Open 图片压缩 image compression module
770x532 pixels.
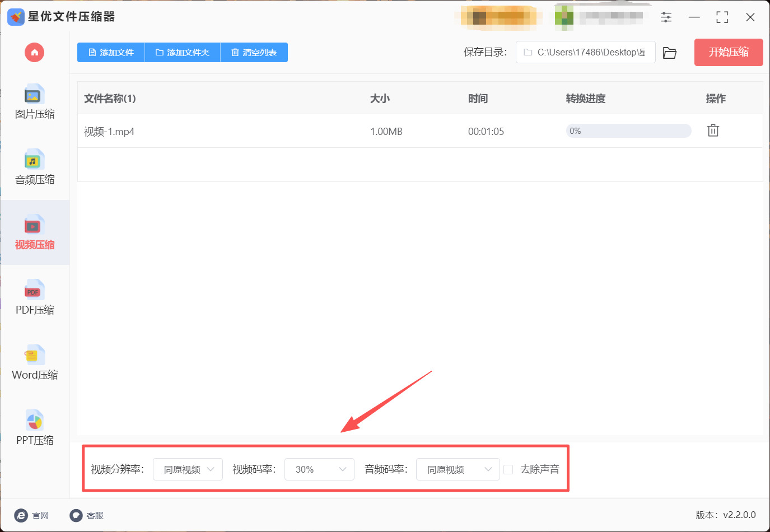pos(35,102)
